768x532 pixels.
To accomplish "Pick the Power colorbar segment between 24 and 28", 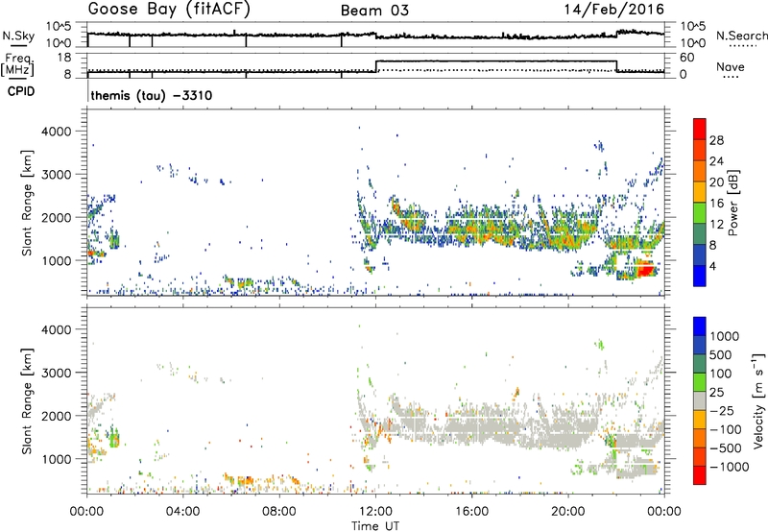I will click(700, 151).
